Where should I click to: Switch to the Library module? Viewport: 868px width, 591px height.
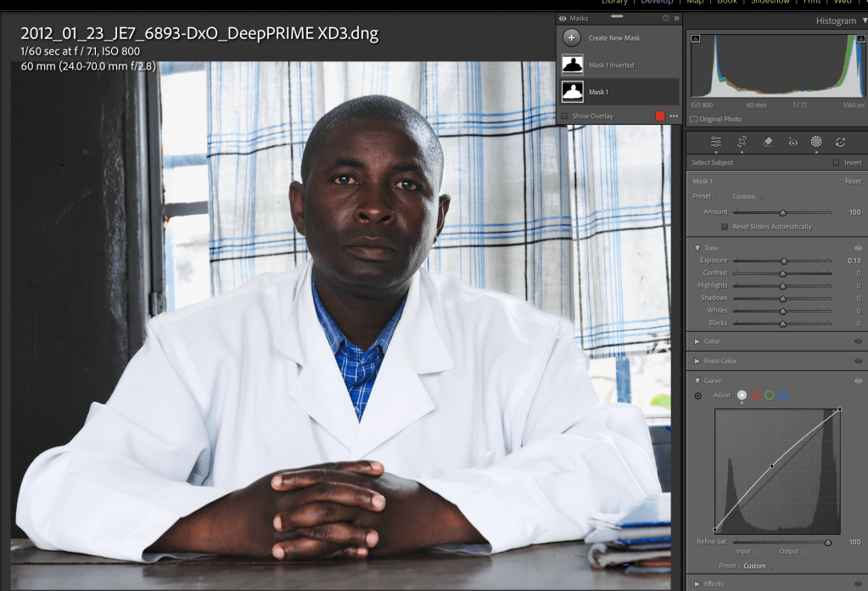pos(614,3)
